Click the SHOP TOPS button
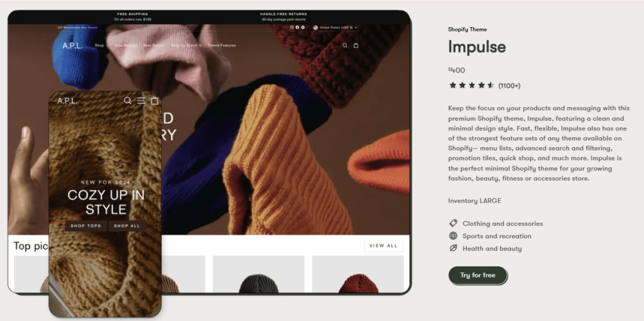The height and width of the screenshot is (321, 644). (86, 226)
